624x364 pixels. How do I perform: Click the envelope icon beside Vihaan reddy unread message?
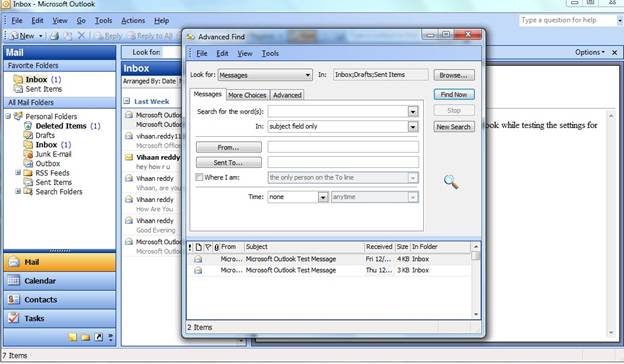point(129,157)
